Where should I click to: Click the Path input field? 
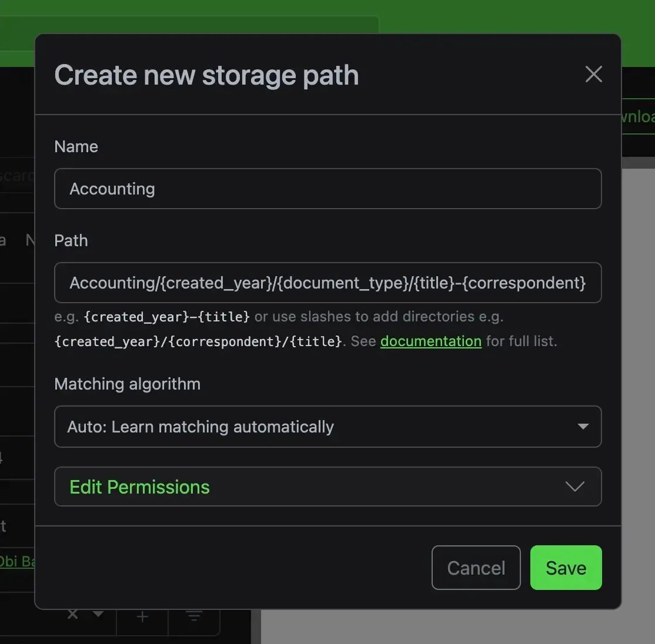pos(328,283)
